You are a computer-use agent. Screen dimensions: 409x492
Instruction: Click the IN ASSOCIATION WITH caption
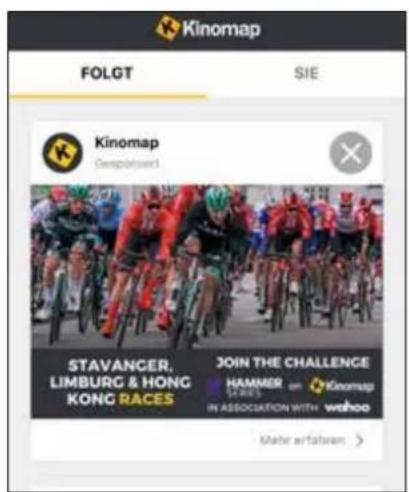pos(262,408)
